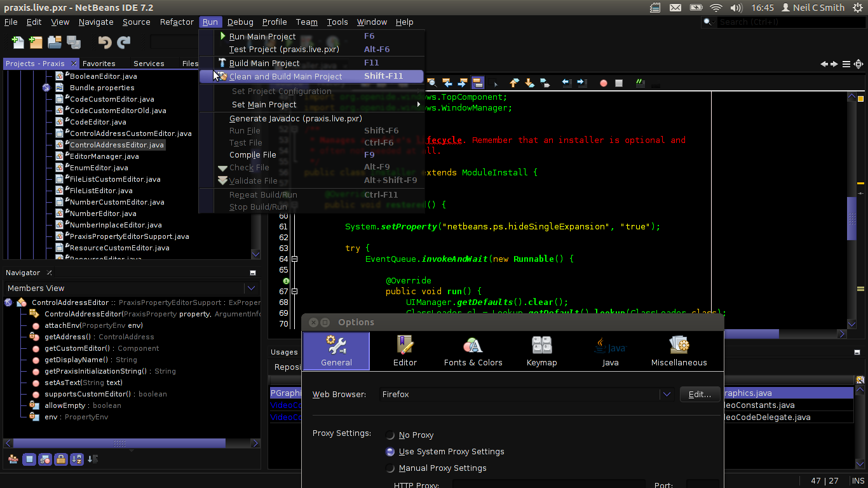This screenshot has height=488, width=868.
Task: Enable the No Proxy option
Action: pyautogui.click(x=390, y=435)
